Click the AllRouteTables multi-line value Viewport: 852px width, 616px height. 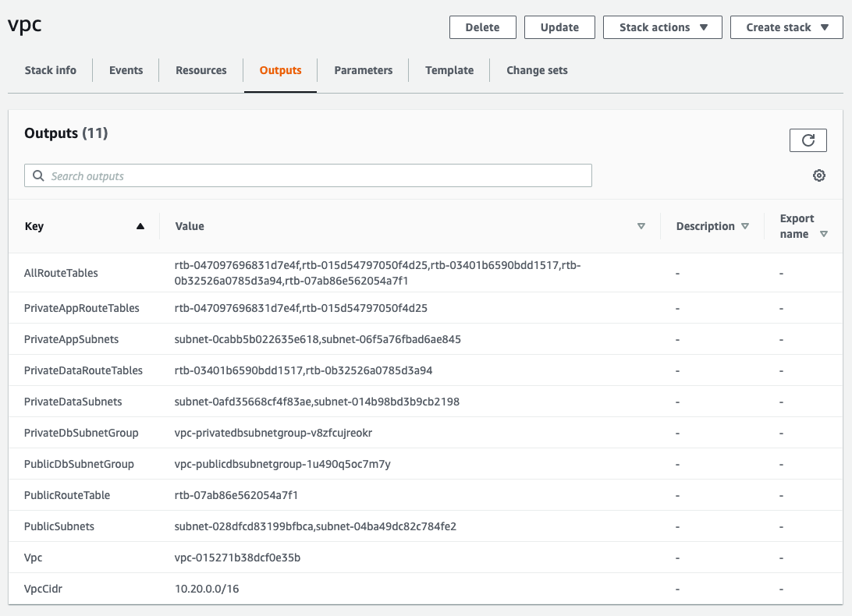[x=378, y=273]
